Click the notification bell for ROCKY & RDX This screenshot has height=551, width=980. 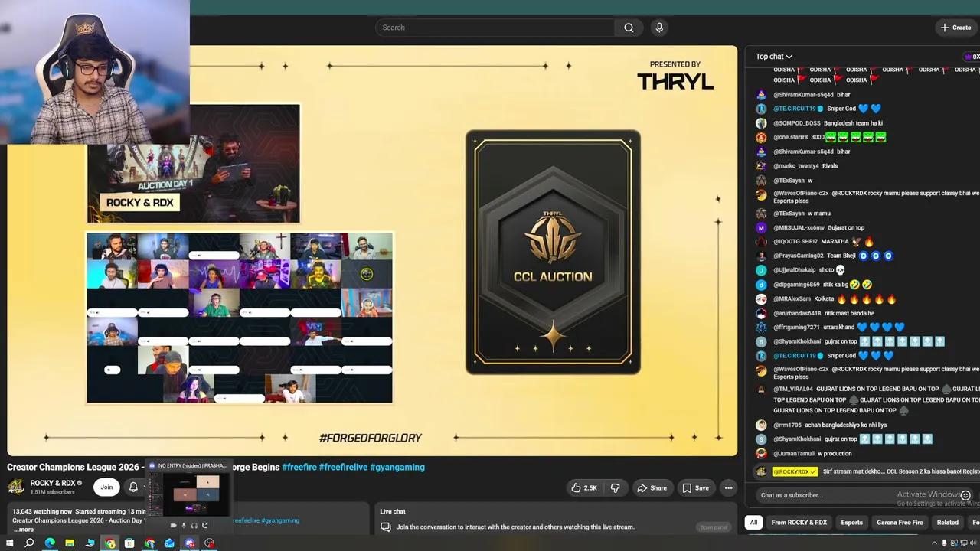(x=133, y=487)
